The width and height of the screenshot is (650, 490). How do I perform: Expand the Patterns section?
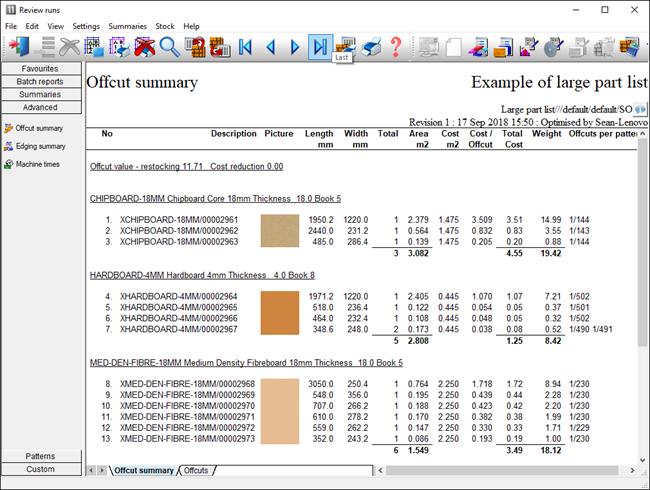coord(40,456)
